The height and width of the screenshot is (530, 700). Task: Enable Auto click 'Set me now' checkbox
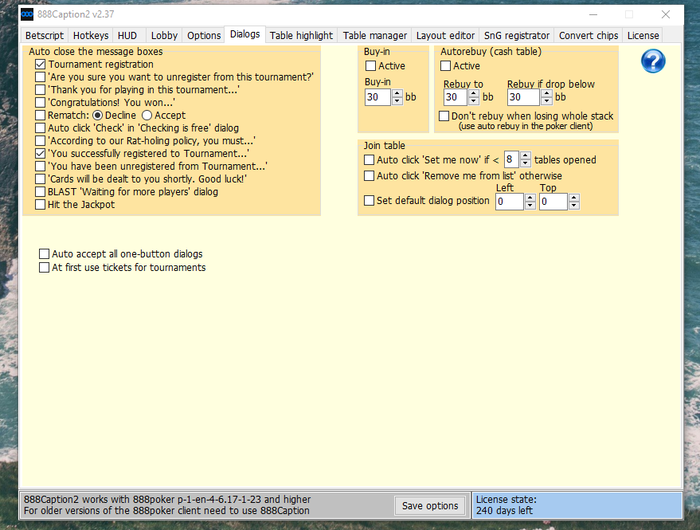point(369,160)
